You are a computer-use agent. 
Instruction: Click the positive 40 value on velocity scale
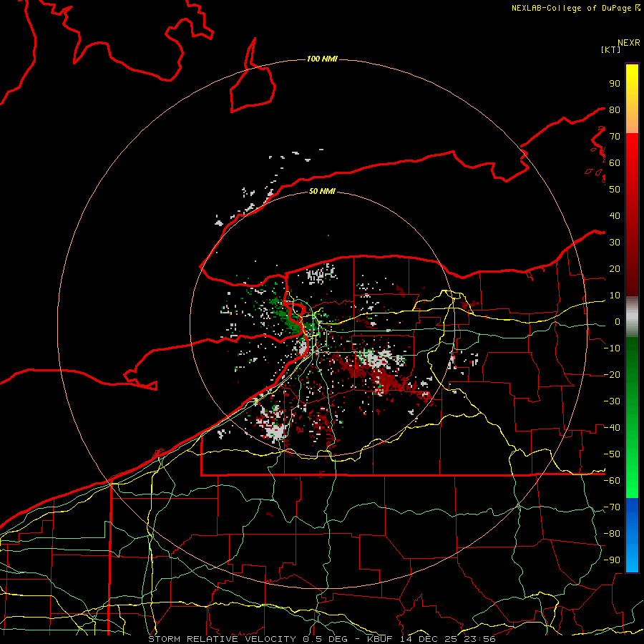615,215
